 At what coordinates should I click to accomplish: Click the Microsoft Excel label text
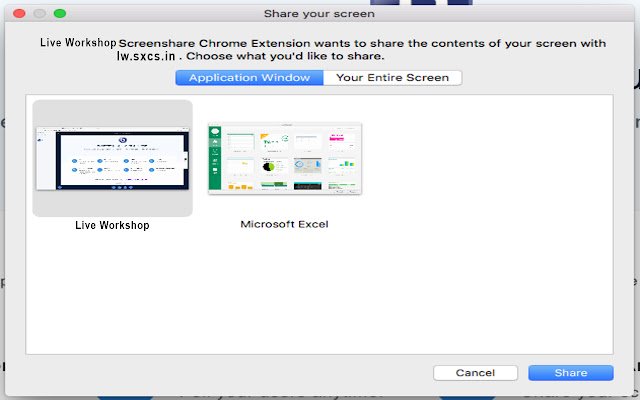click(x=284, y=224)
